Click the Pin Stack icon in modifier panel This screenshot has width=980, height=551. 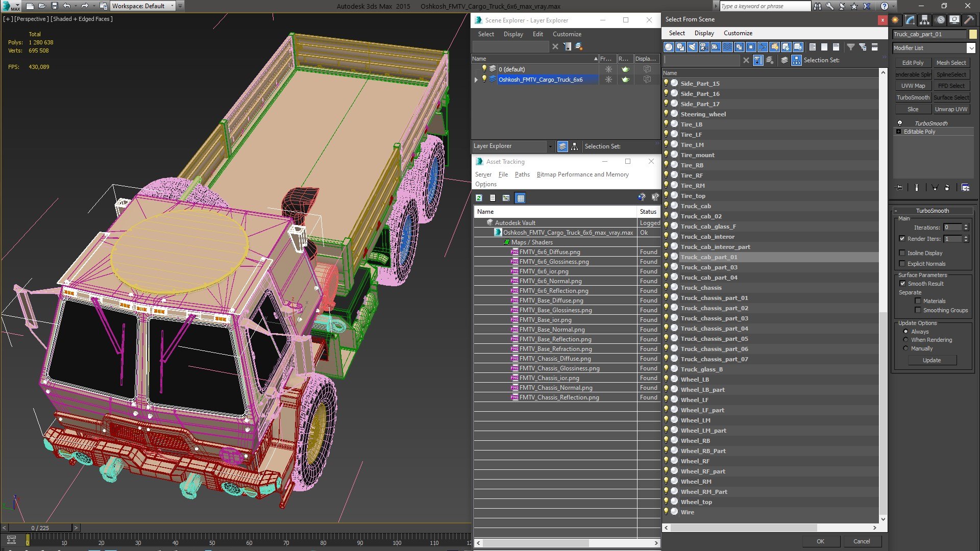899,188
